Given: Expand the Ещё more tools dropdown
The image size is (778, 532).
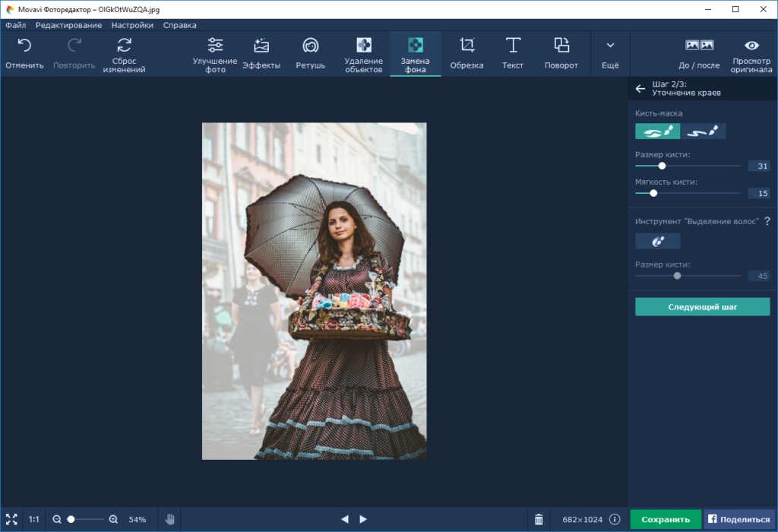Looking at the screenshot, I should 610,46.
